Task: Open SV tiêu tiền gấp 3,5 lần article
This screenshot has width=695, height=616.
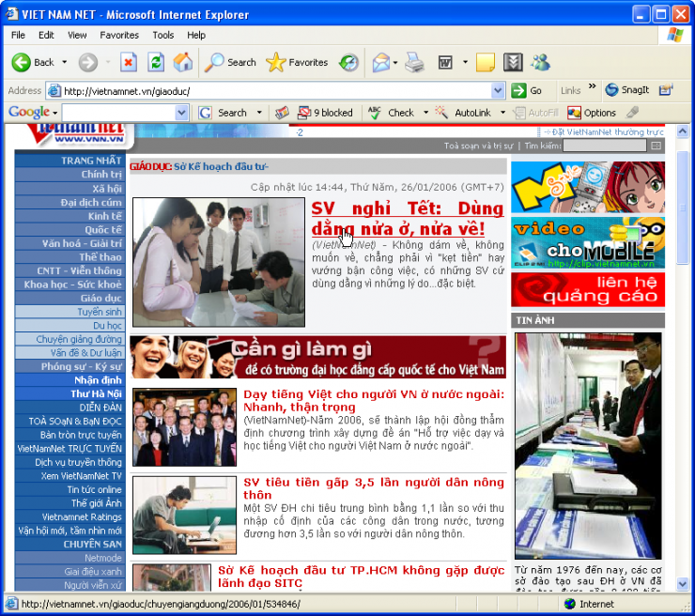Action: (374, 488)
